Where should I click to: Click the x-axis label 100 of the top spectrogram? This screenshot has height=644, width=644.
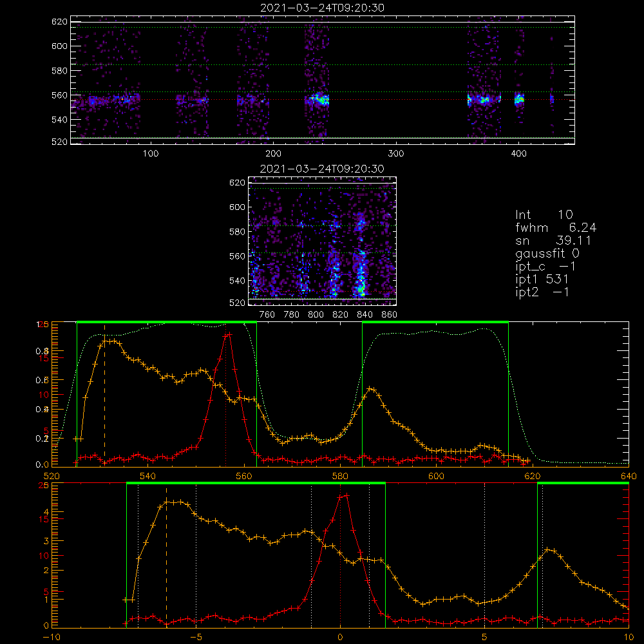(x=151, y=154)
